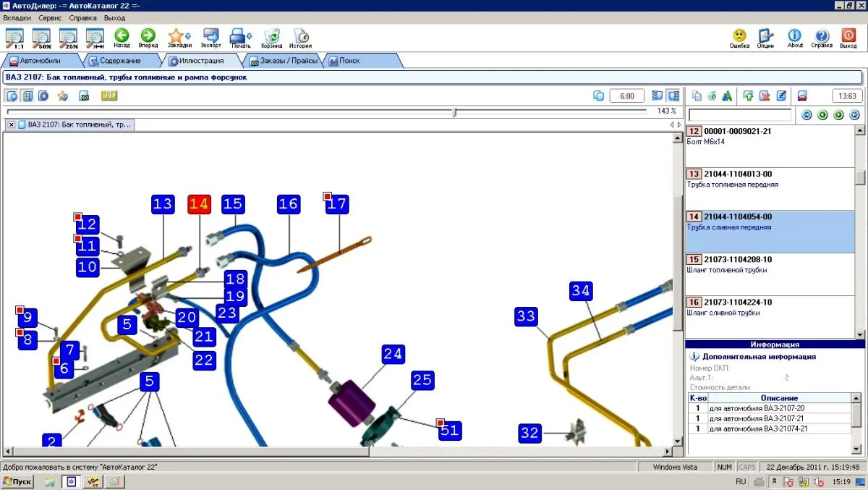Click the Печать printer icon
This screenshot has height=490, width=868.
(241, 38)
